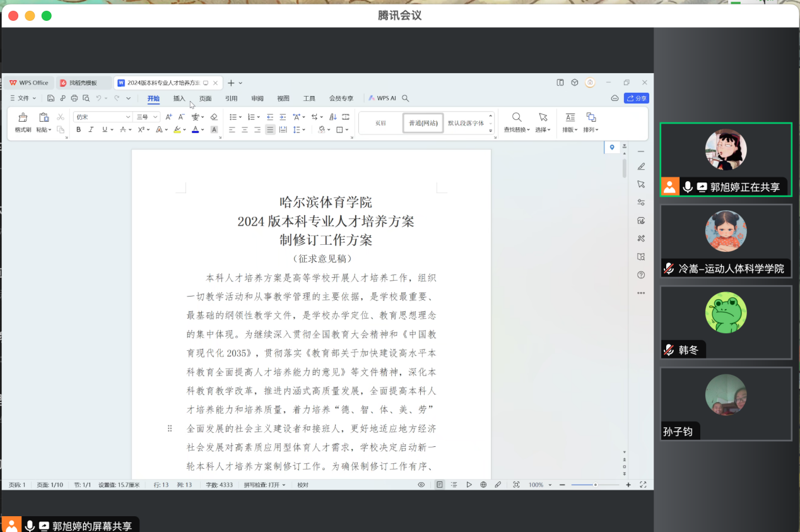This screenshot has height=532, width=800.
Task: Click the Find and Replace magnifier icon
Action: tap(517, 117)
